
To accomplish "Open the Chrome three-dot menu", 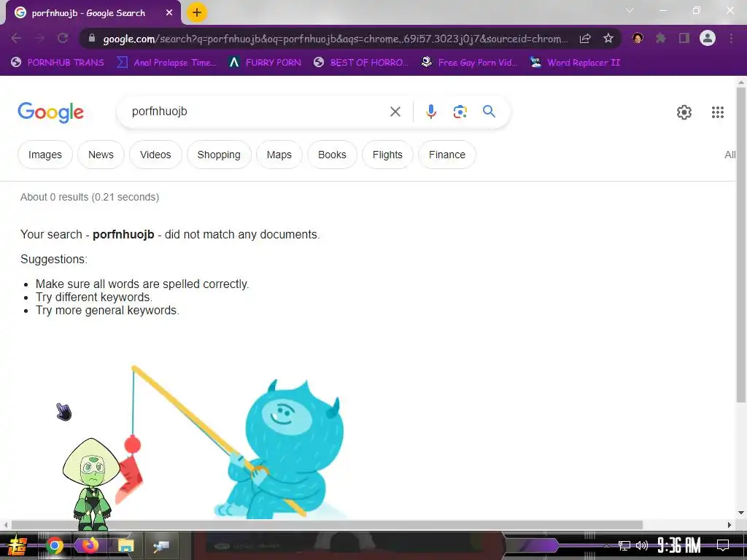I will pos(731,38).
